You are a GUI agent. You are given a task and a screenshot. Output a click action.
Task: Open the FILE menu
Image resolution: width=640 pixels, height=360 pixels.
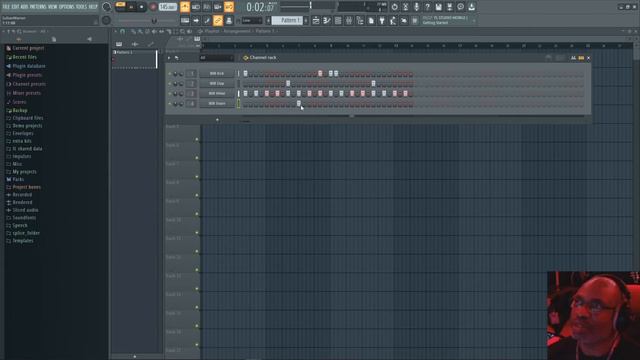[5, 7]
